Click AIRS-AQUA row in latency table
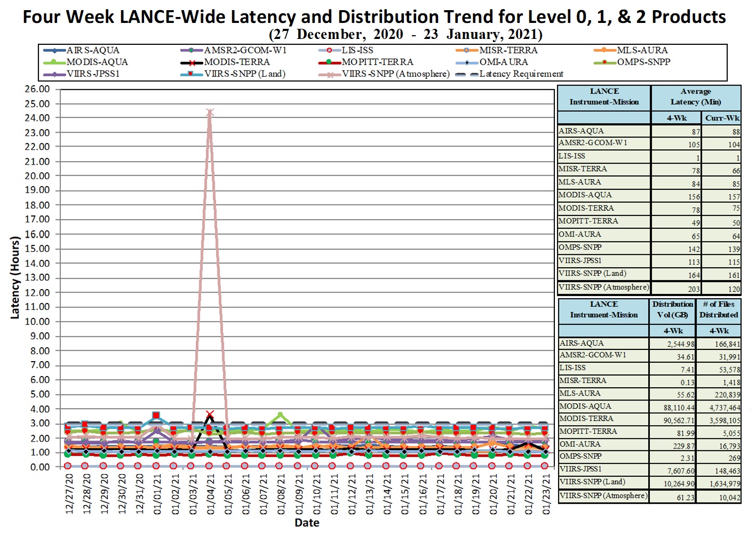This screenshot has height=543, width=756. 649,131
